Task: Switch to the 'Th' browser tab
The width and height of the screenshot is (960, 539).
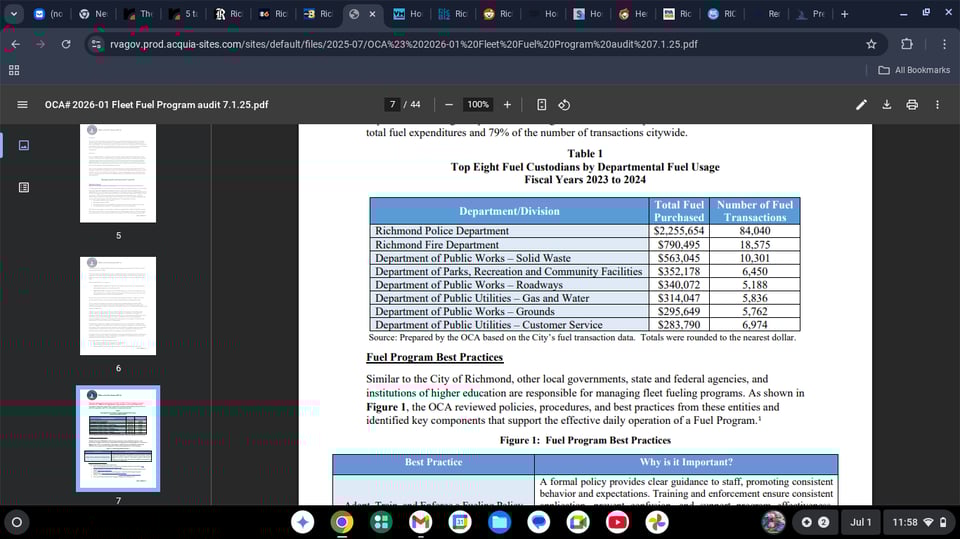Action: [x=138, y=13]
